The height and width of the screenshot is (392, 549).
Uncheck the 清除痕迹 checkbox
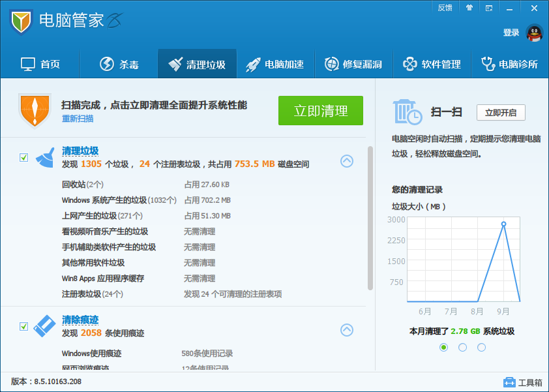coord(24,326)
